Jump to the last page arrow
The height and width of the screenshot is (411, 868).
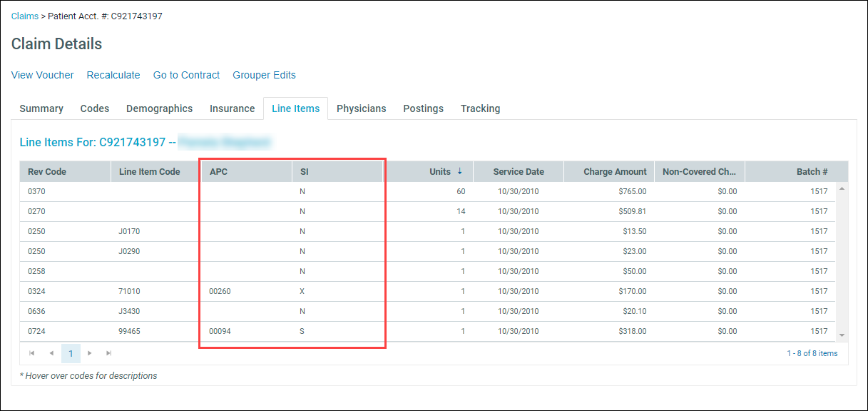[108, 352]
